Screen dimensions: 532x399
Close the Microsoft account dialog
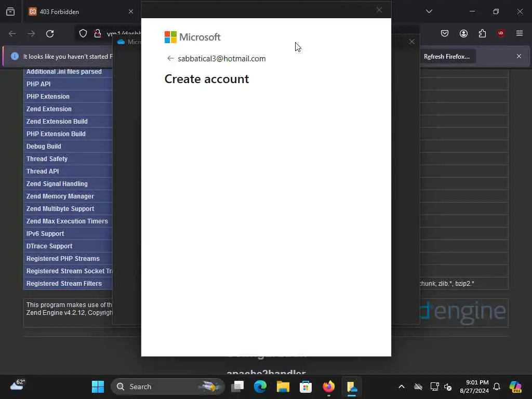pyautogui.click(x=379, y=10)
